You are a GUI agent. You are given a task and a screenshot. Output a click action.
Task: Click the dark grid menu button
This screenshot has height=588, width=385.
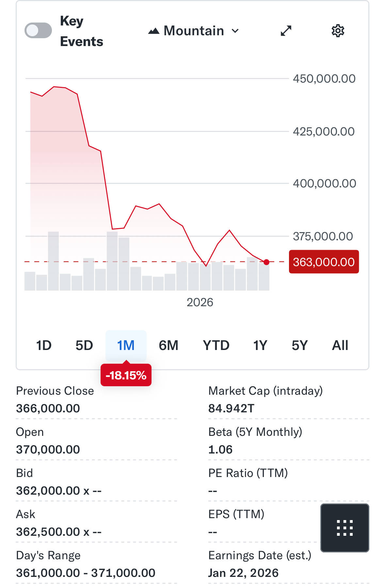[345, 528]
